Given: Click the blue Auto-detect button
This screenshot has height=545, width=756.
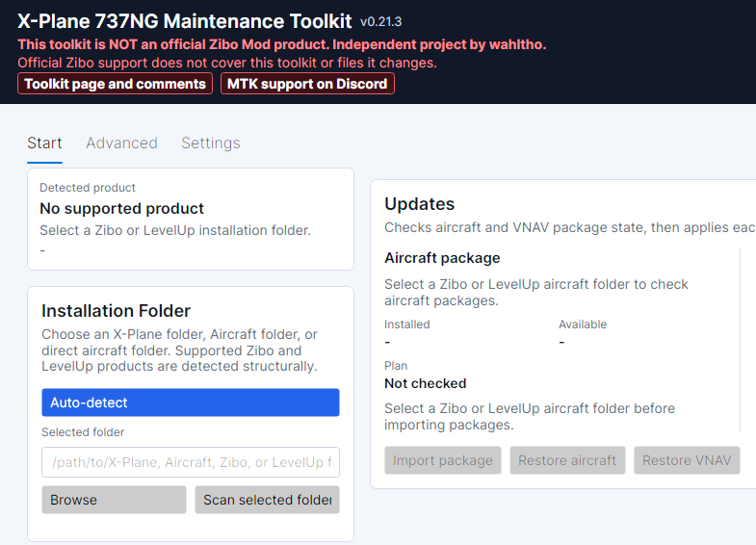Looking at the screenshot, I should pyautogui.click(x=191, y=402).
